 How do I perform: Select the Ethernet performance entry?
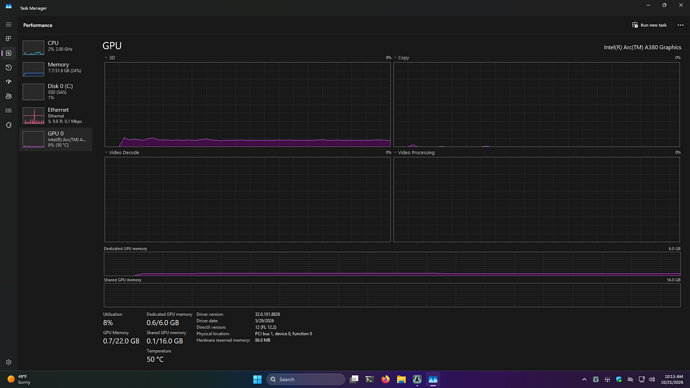pyautogui.click(x=55, y=116)
